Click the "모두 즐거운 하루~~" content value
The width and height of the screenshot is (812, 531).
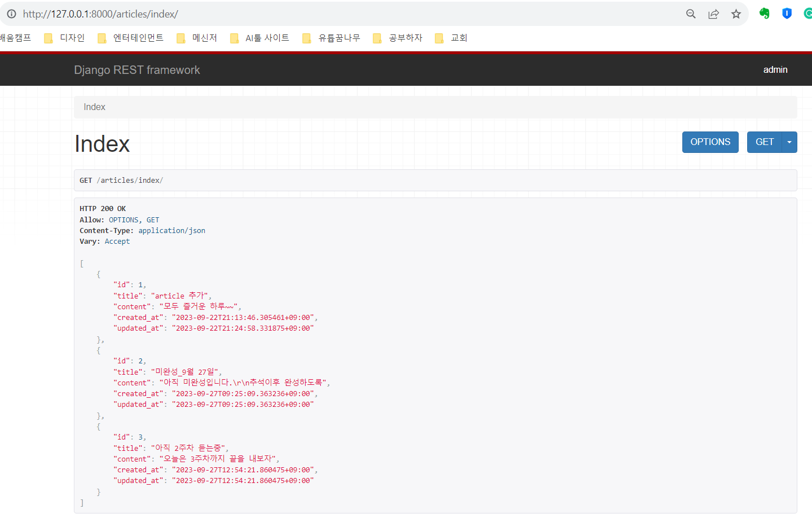(x=198, y=306)
